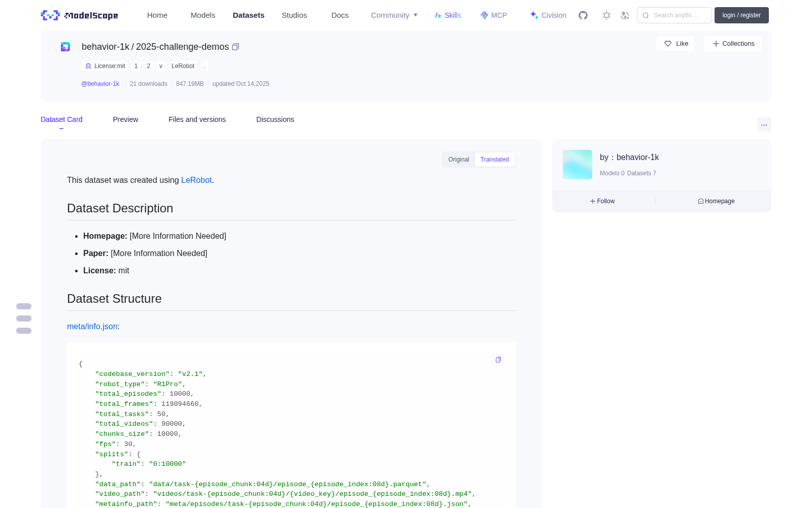This screenshot has height=508, width=812.
Task: Copy dataset name with copy icon
Action: click(235, 47)
